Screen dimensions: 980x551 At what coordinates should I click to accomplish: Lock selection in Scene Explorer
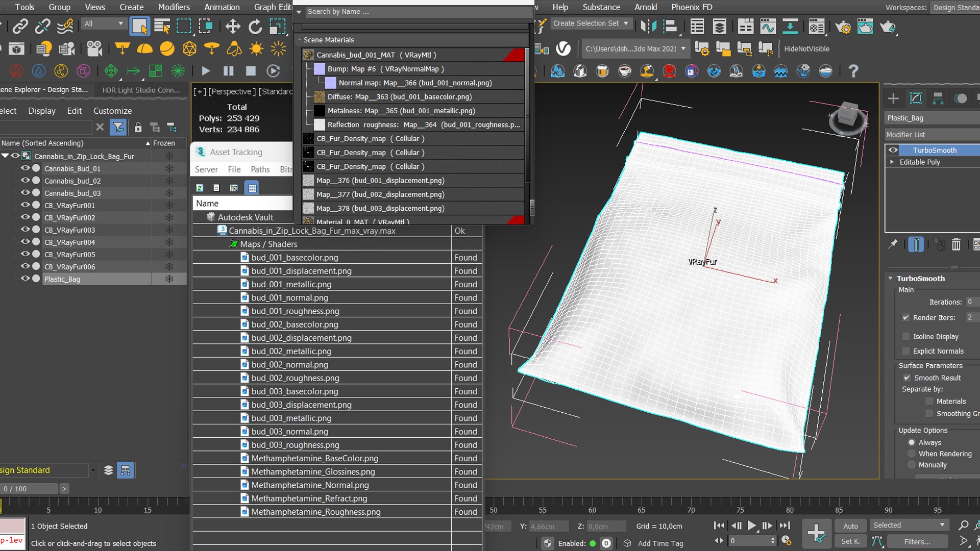[x=138, y=127]
